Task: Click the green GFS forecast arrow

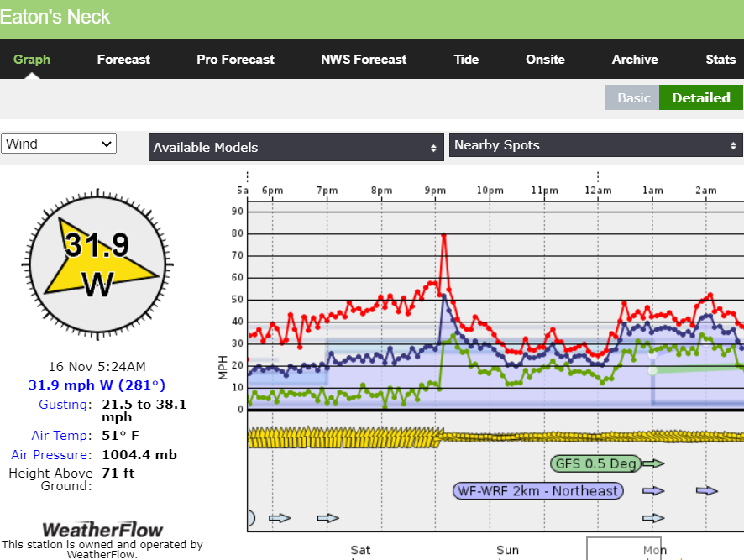Action: tap(653, 463)
